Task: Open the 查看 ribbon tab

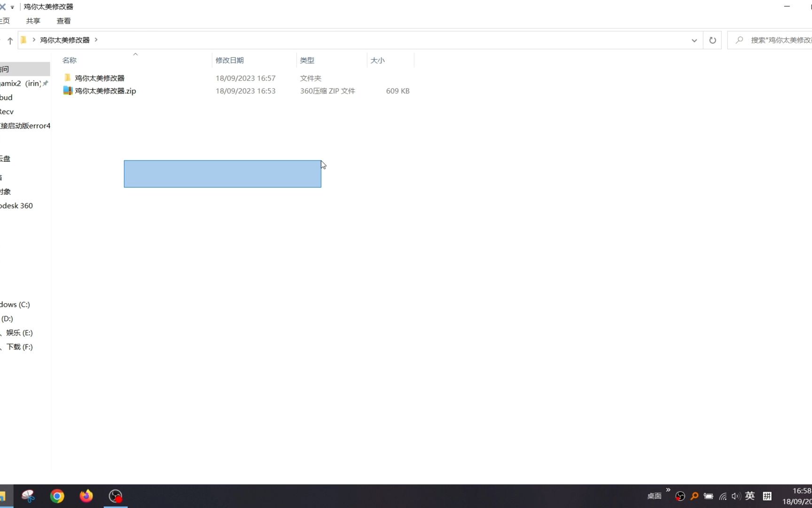Action: (x=64, y=21)
